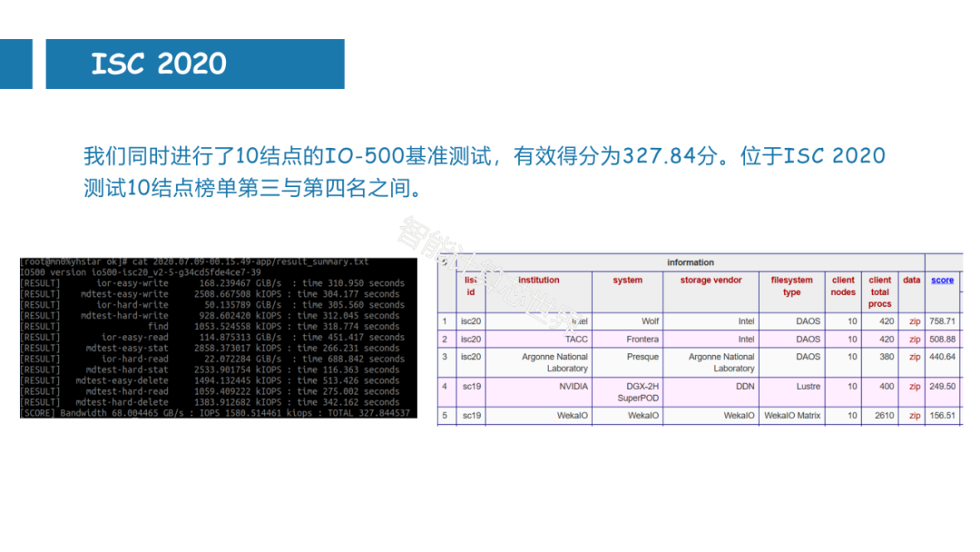Open the zip link in the WekaIO Matrix row
The height and width of the screenshot is (552, 980).
tap(915, 416)
